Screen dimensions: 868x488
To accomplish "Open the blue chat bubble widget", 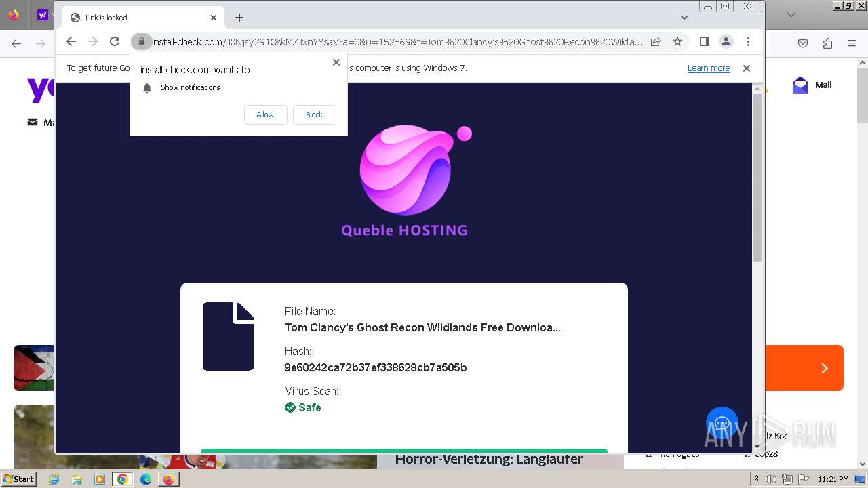I will click(x=722, y=424).
